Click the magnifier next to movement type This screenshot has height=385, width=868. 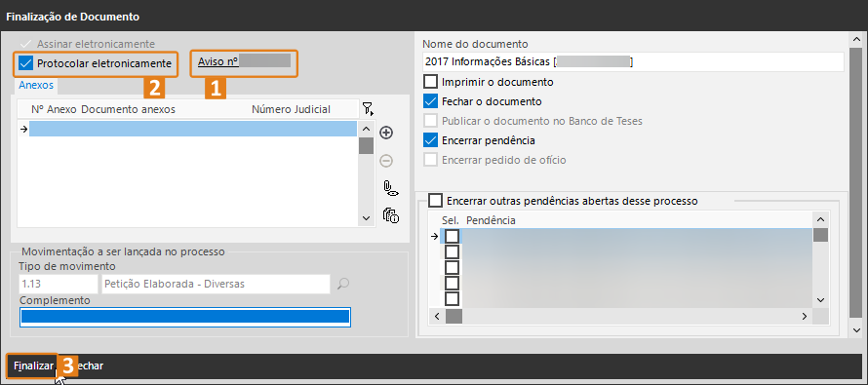[343, 285]
